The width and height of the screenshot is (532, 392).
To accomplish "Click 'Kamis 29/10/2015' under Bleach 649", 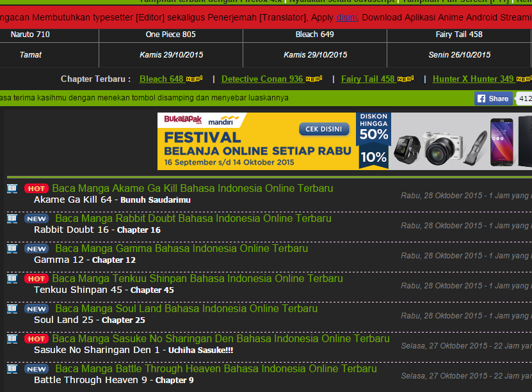I will coord(316,55).
